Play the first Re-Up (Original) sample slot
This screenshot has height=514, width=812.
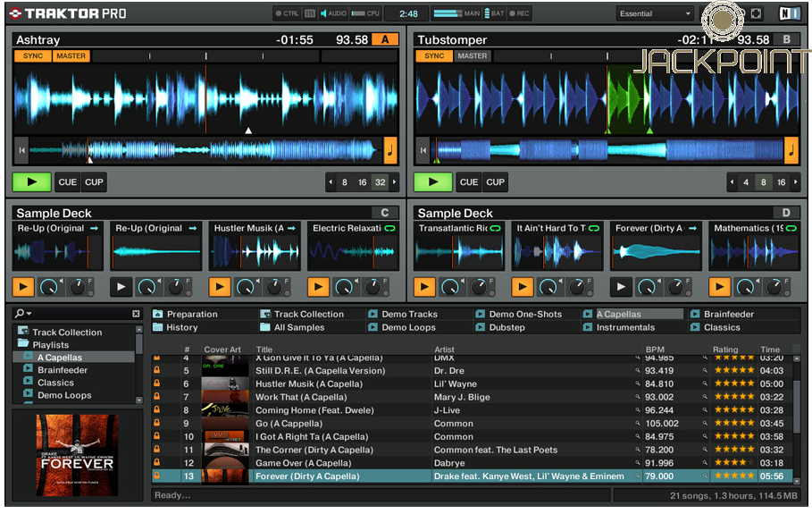pyautogui.click(x=23, y=287)
